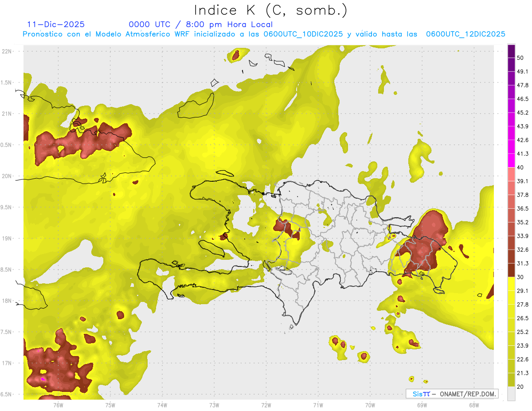Click the 75W longitude label
Viewport: 532px width, 411px height.
point(110,405)
